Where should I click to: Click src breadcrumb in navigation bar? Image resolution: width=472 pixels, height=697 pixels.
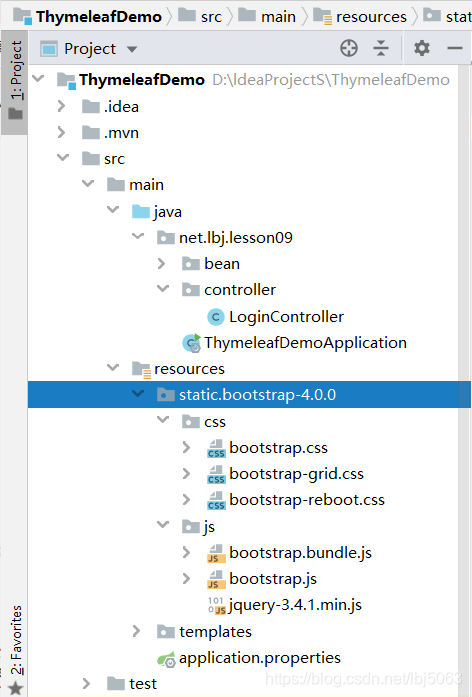[211, 17]
